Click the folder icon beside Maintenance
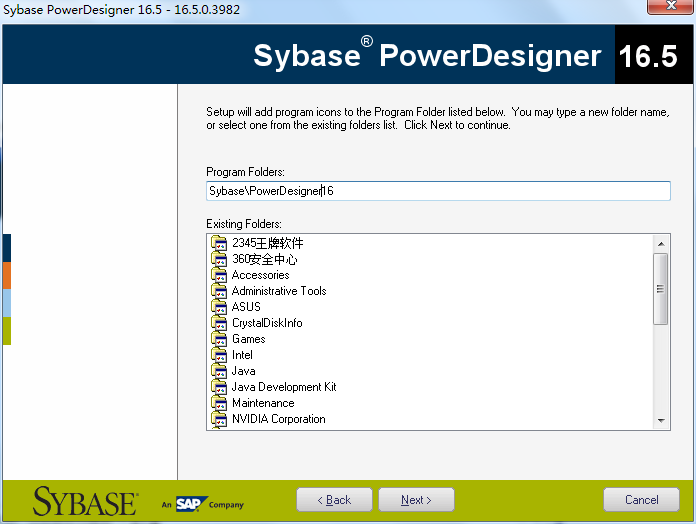The image size is (696, 524). coord(219,403)
